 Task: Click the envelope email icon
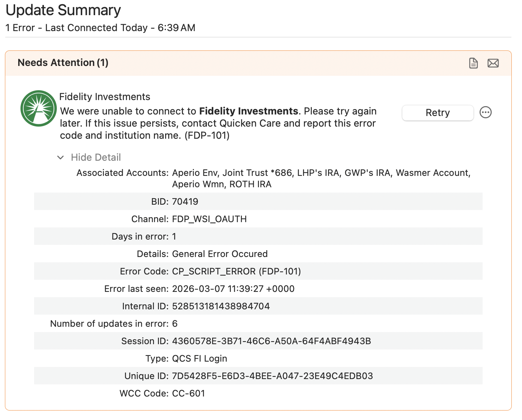pos(493,63)
